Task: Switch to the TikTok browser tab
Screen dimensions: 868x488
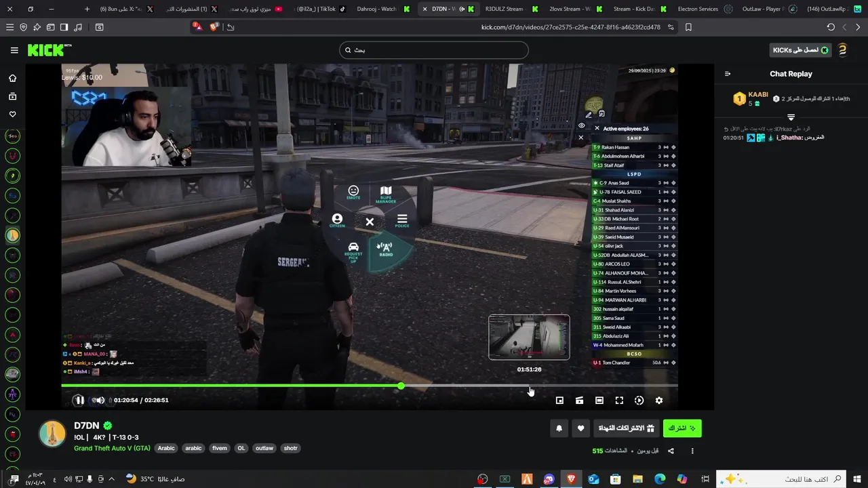Action: [320, 9]
